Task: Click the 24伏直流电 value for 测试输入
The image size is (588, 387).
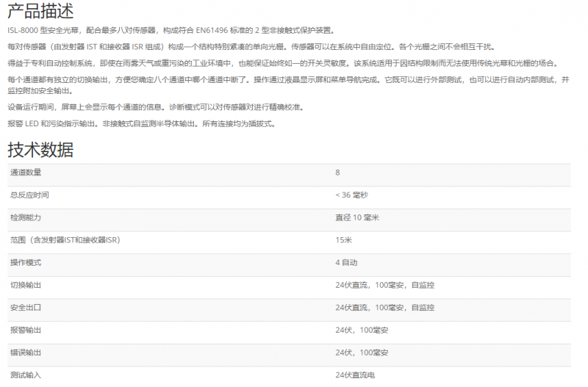Action: pos(355,375)
